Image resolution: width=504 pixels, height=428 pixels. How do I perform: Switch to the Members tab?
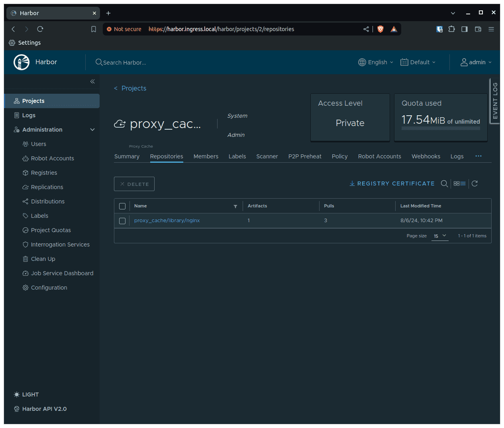tap(206, 156)
